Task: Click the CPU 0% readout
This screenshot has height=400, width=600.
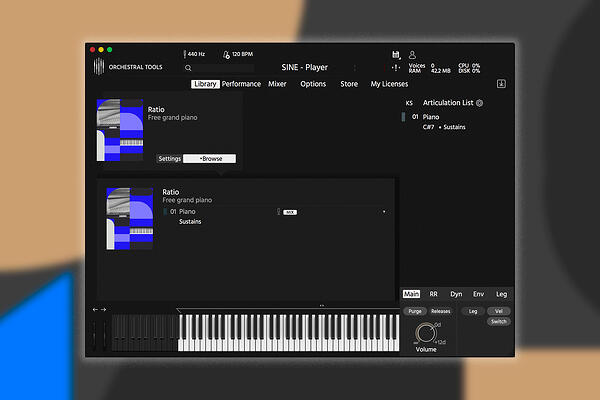Action: pyautogui.click(x=469, y=66)
